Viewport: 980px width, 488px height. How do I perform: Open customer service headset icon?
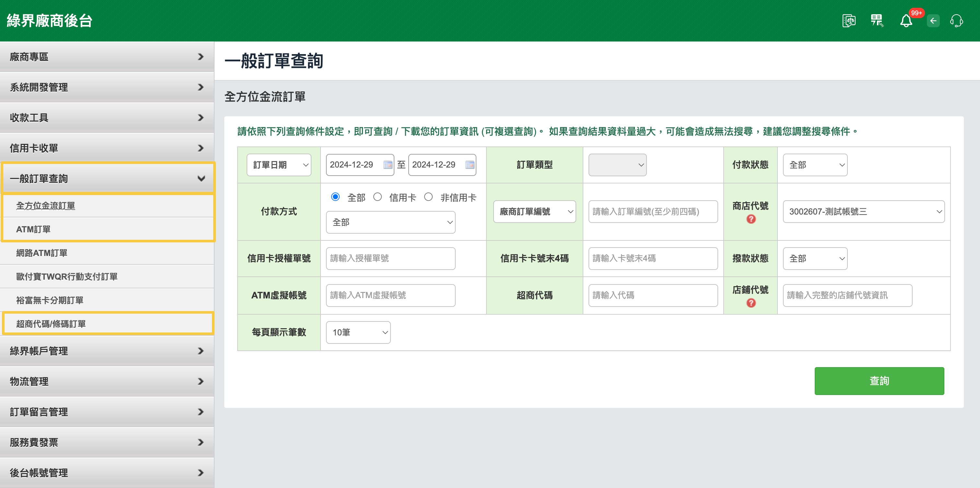[956, 20]
